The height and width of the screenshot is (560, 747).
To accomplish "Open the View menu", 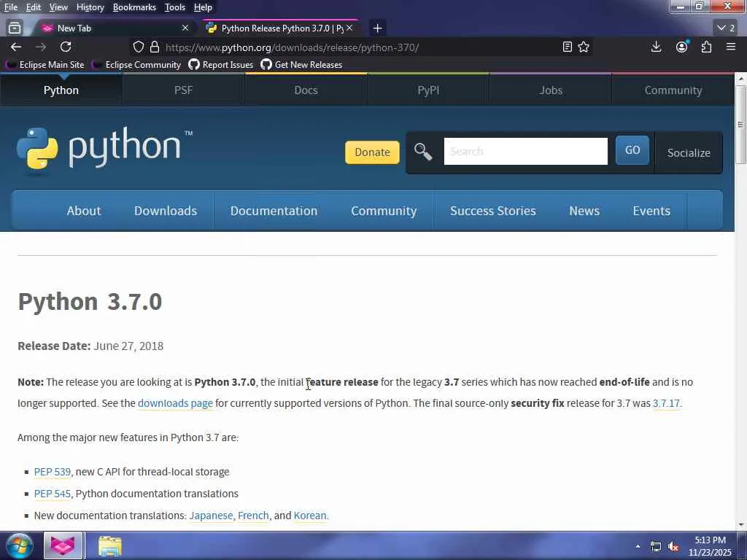I will 58,7.
